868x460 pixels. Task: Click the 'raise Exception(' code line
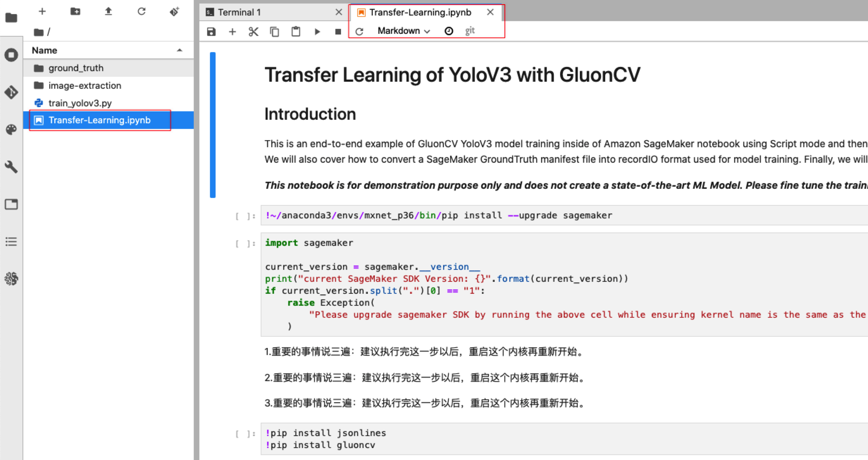click(x=331, y=303)
